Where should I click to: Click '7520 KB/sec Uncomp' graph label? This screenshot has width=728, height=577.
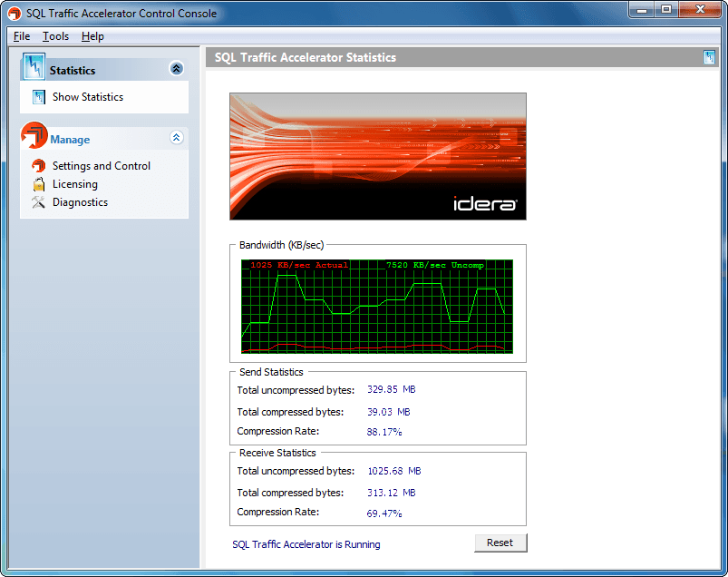coord(435,265)
